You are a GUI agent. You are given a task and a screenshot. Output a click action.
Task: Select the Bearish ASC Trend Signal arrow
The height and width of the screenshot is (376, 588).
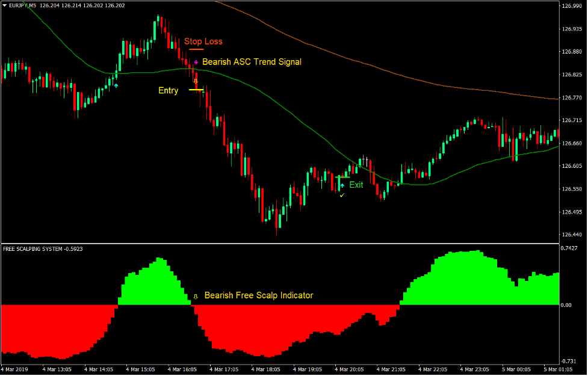pos(196,62)
